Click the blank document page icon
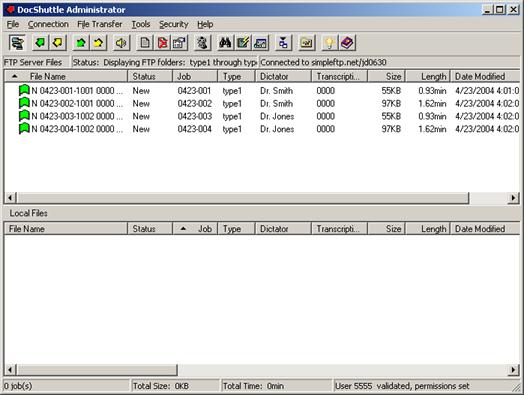Image resolution: width=524 pixels, height=395 pixels. [x=145, y=43]
